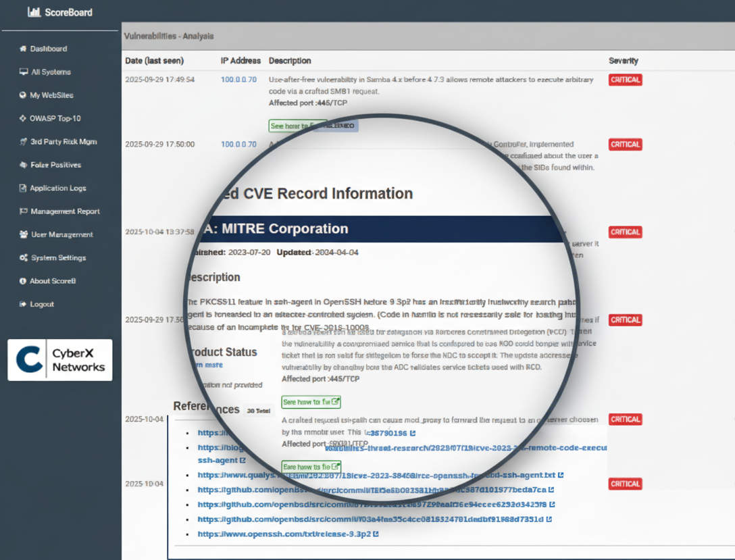Open the openssh.com release 9.3p2 link

[x=284, y=534]
